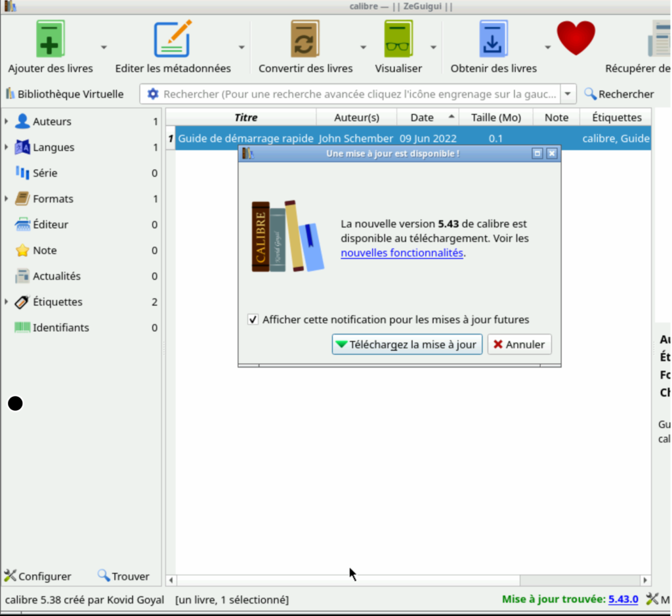Click scroll left arrow of book list
The width and height of the screenshot is (672, 616).
coord(171,581)
